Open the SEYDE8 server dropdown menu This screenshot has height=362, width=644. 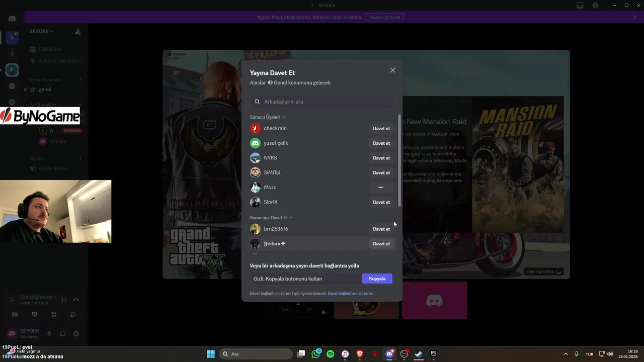(42, 31)
